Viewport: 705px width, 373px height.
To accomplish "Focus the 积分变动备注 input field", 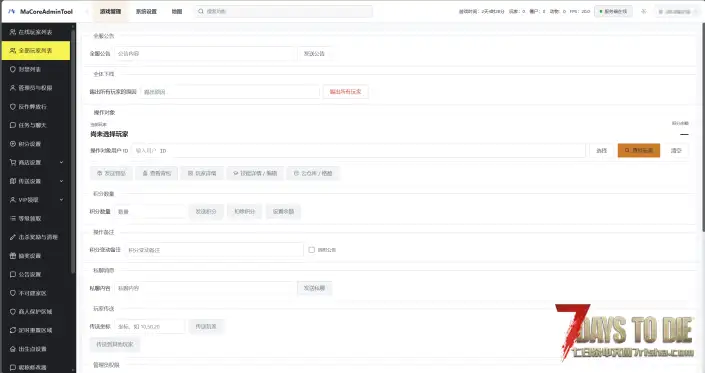I will (x=214, y=250).
